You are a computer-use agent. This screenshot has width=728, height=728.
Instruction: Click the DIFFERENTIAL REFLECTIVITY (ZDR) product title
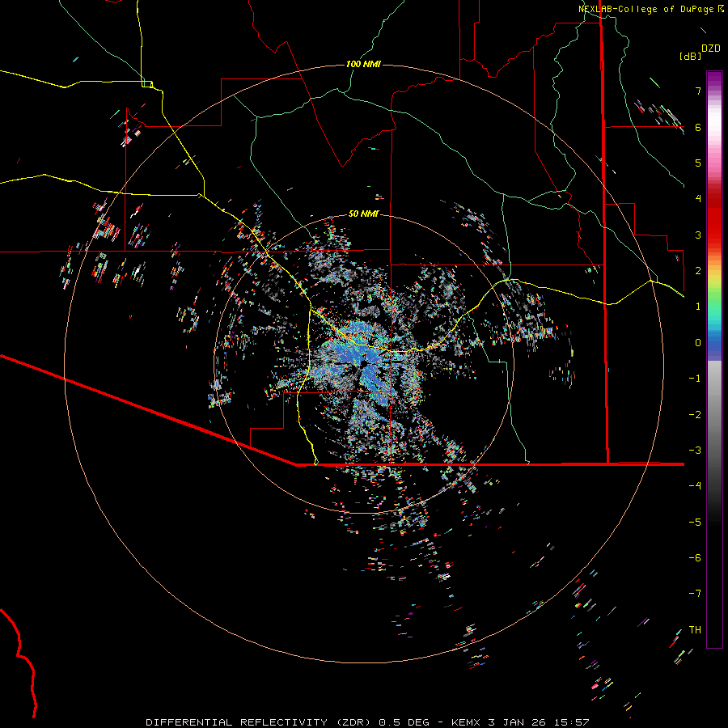[x=260, y=722]
